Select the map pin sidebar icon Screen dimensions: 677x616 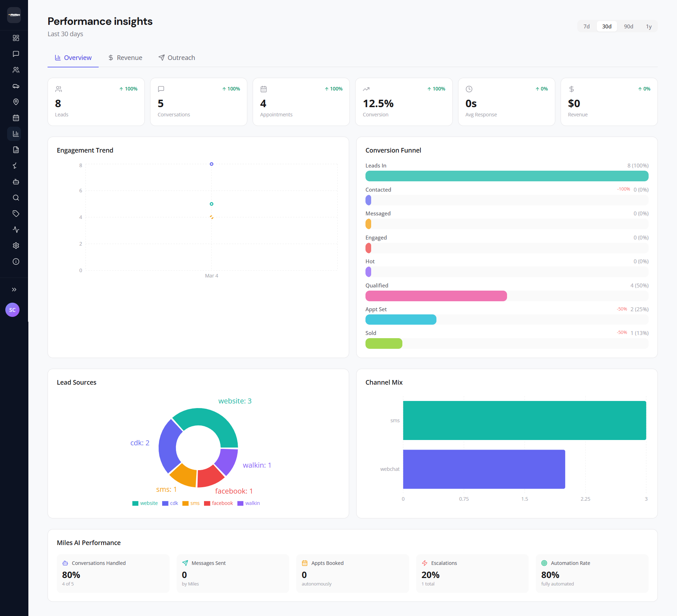click(16, 102)
